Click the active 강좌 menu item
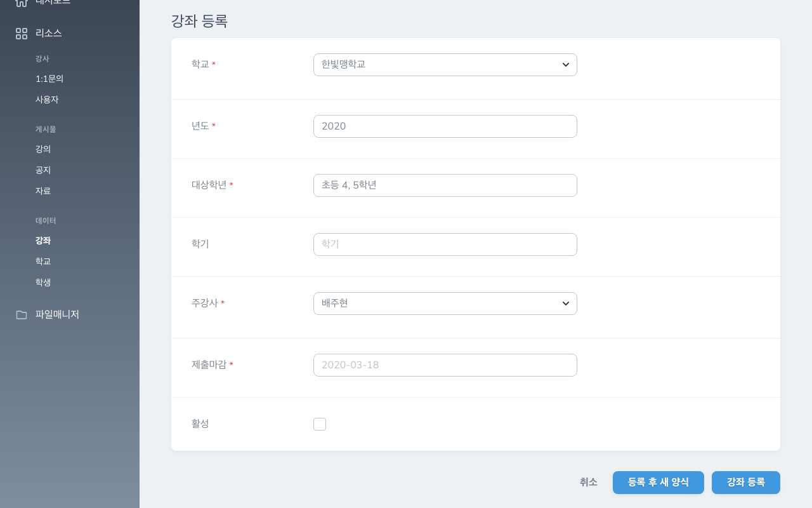Screen dimensions: 812x508 click(43, 241)
